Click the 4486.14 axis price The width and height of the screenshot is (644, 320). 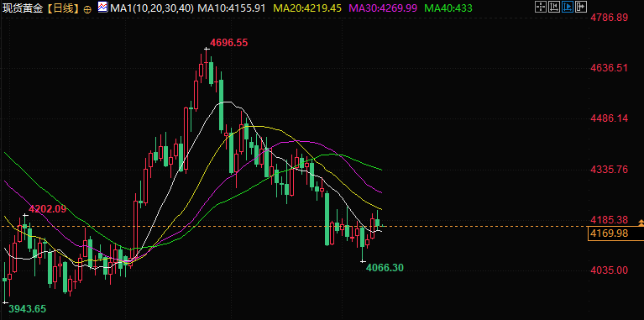[609, 118]
